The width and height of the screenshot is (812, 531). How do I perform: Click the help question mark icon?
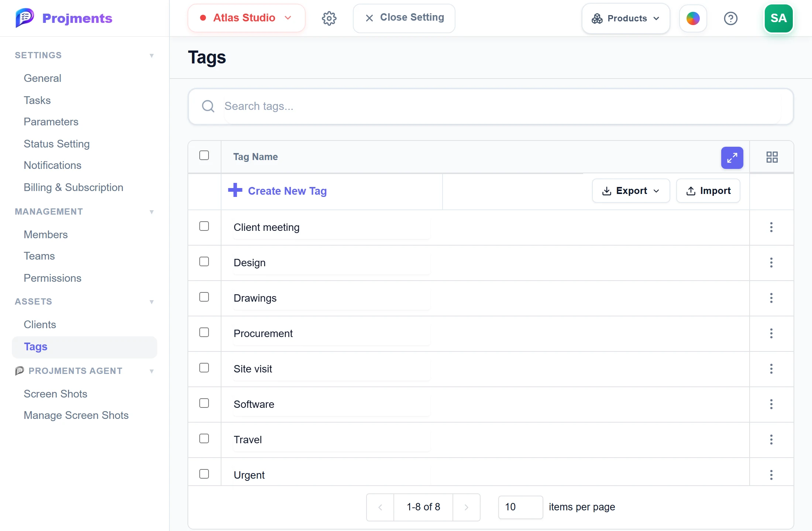click(x=730, y=18)
